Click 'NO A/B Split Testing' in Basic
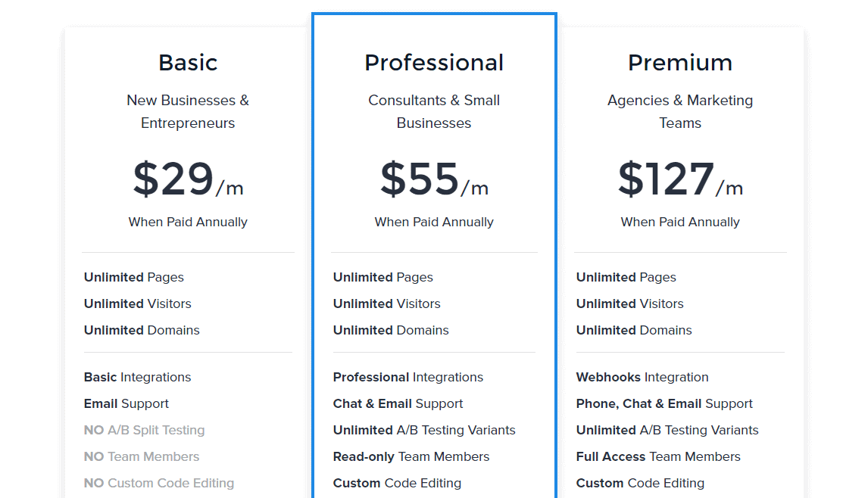Image resolution: width=868 pixels, height=498 pixels. click(144, 430)
